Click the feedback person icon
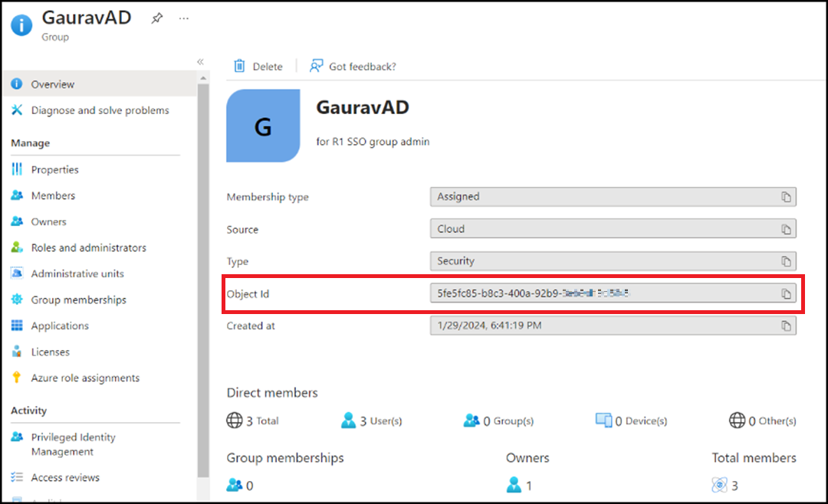The height and width of the screenshot is (504, 828). pyautogui.click(x=316, y=66)
